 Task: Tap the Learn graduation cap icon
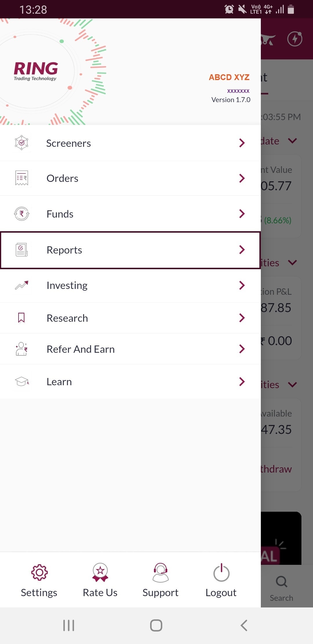[x=22, y=381]
